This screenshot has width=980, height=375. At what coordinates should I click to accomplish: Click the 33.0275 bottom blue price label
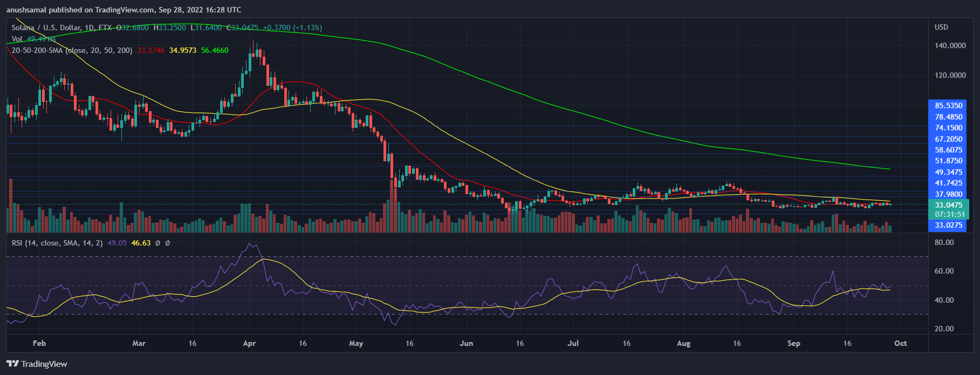coord(948,225)
